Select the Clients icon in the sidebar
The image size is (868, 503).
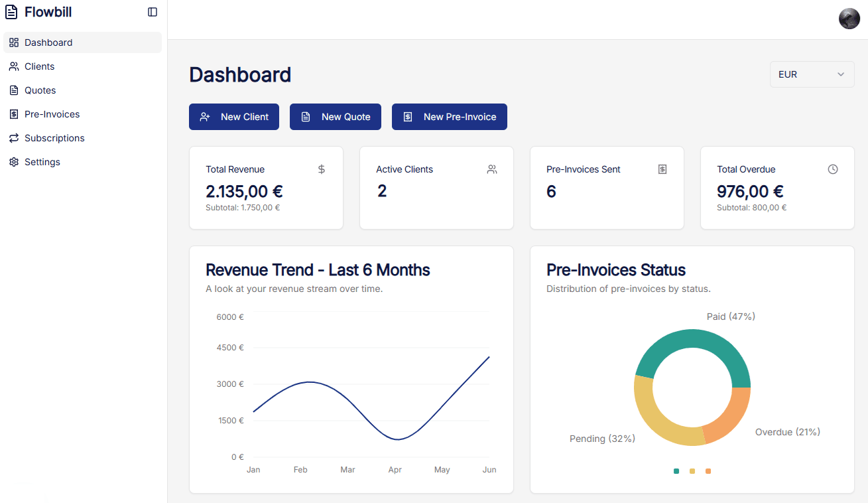click(x=13, y=66)
